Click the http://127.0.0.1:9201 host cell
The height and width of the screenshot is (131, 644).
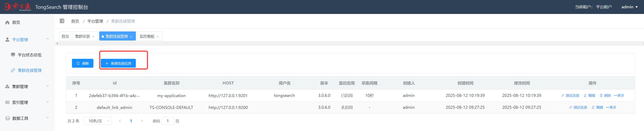click(x=228, y=96)
